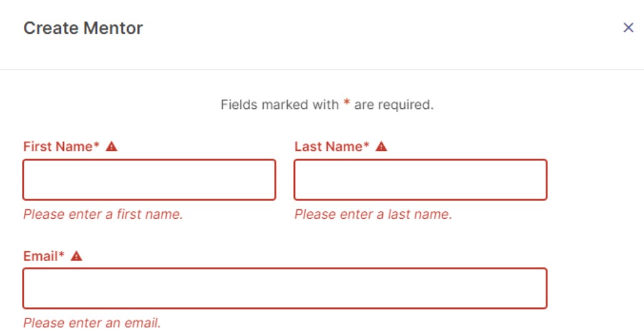644x329 pixels.
Task: Close the Create Mentor dialog
Action: coord(628,28)
